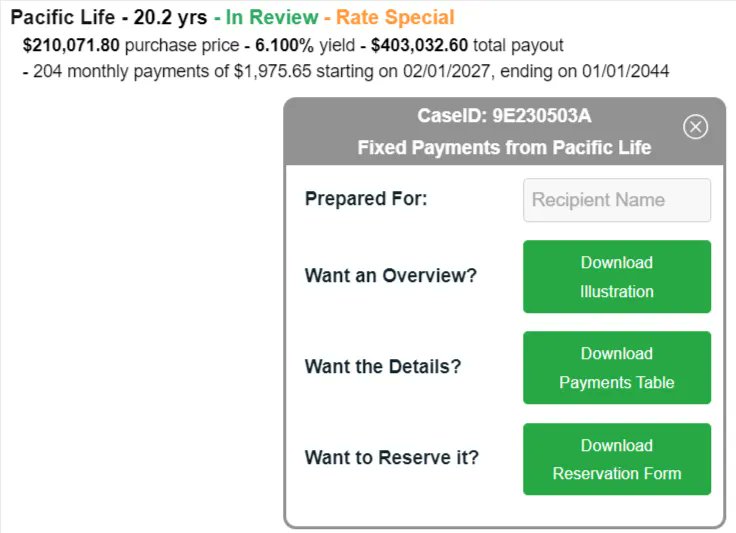Click the Prepared For label

pyautogui.click(x=366, y=199)
